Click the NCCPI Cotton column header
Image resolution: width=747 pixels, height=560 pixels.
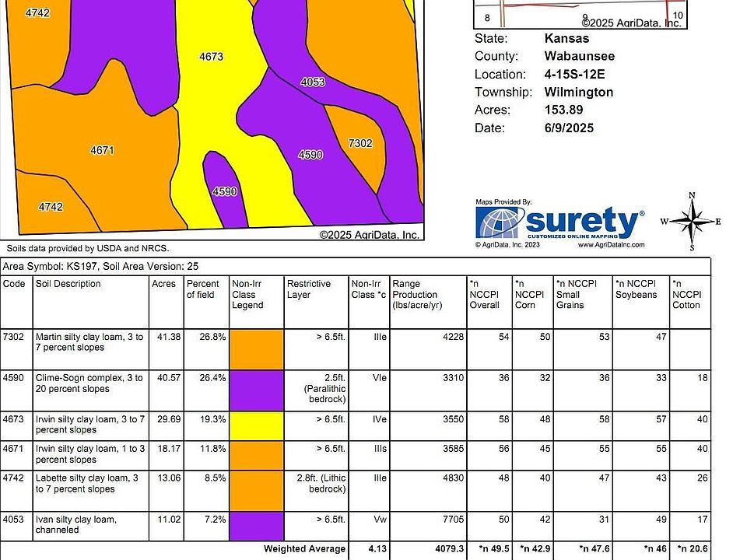(x=687, y=294)
